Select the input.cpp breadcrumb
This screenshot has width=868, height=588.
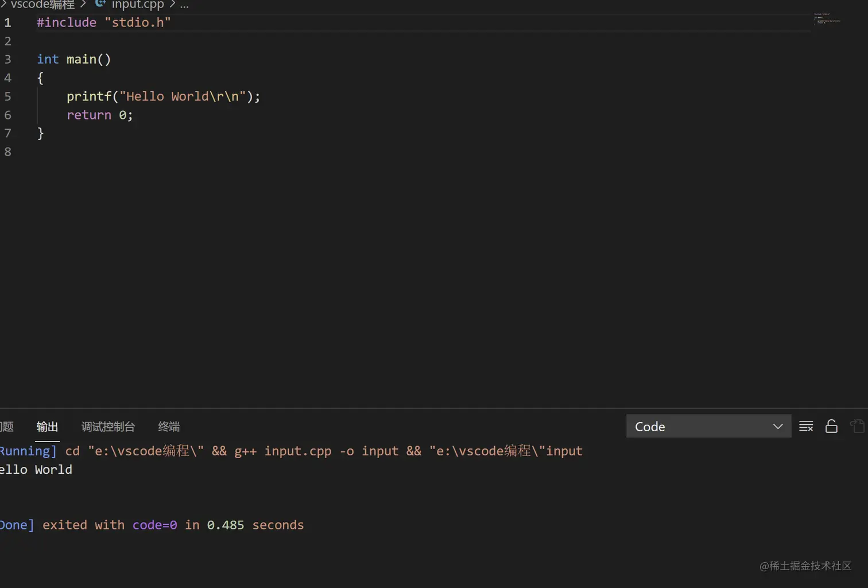(x=138, y=5)
